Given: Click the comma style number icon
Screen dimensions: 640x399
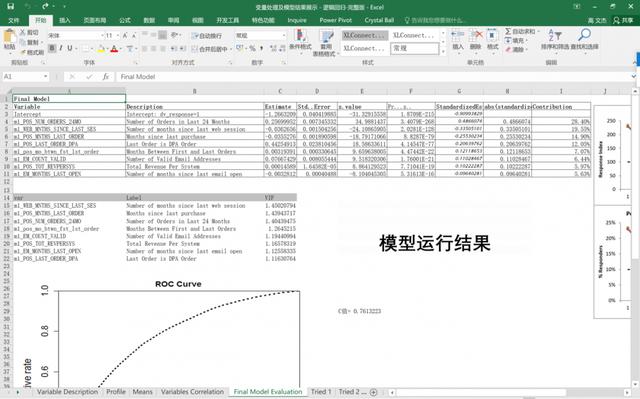Looking at the screenshot, I should pyautogui.click(x=261, y=49).
